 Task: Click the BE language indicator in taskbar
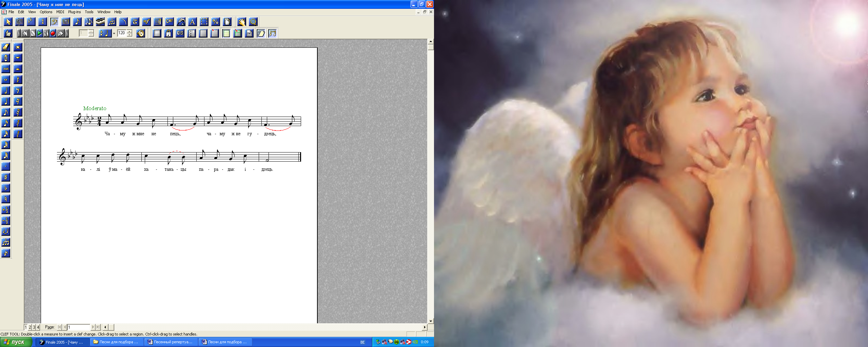tap(362, 342)
